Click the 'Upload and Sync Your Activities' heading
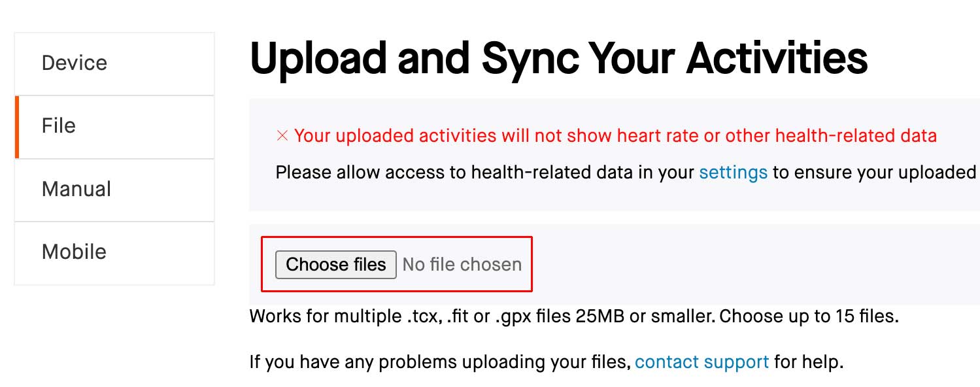Image resolution: width=980 pixels, height=387 pixels. point(559,59)
